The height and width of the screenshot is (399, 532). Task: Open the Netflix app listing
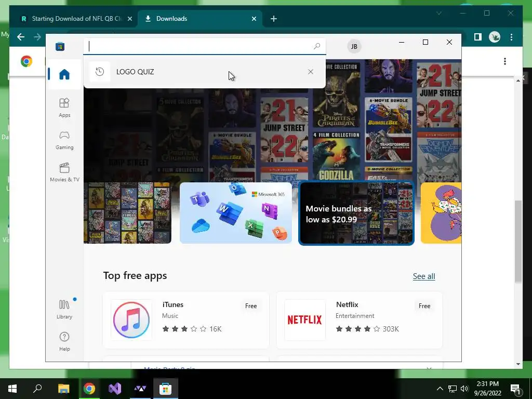(360, 320)
